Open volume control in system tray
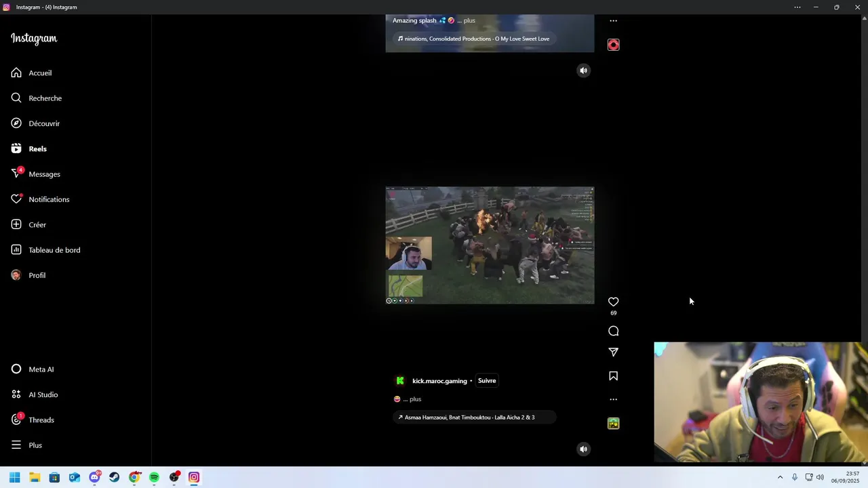Viewport: 868px width, 488px height. pos(820,477)
